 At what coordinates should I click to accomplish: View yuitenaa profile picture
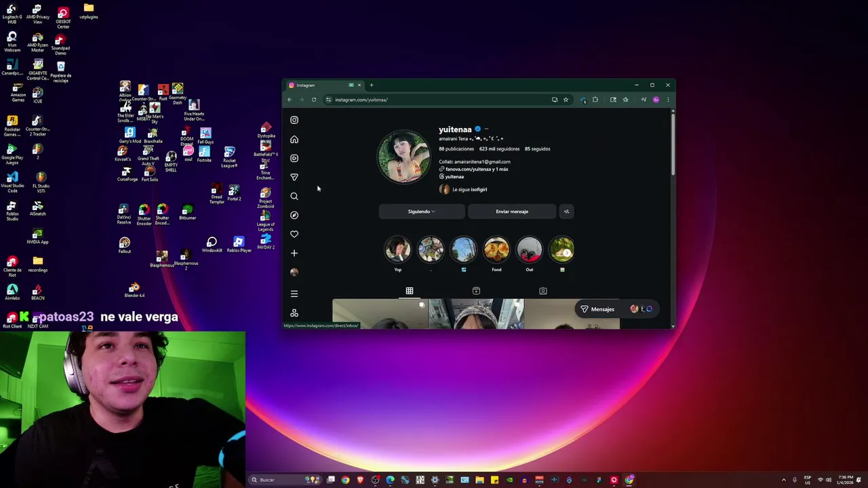pos(404,157)
